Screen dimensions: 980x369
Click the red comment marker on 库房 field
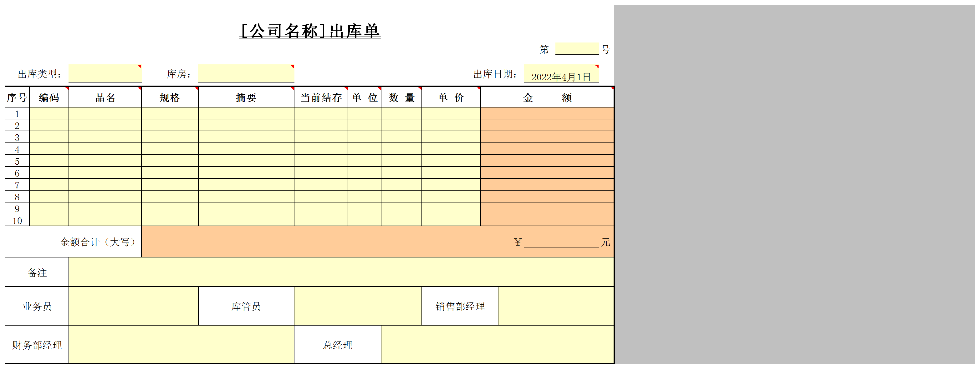(x=292, y=67)
